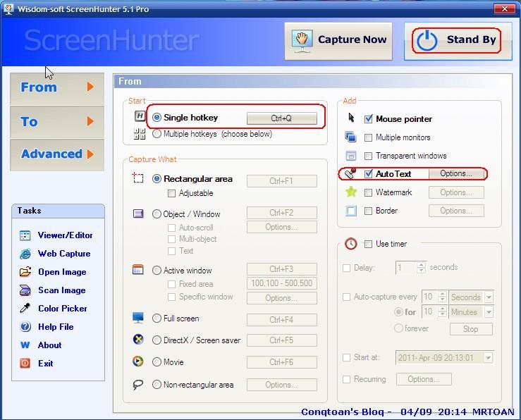Click the Capture Now button

(x=338, y=41)
